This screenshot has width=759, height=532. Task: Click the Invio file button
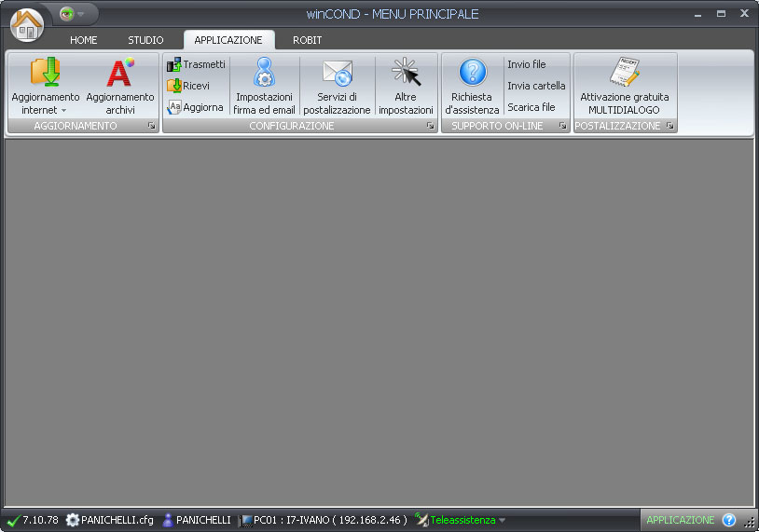pyautogui.click(x=527, y=65)
